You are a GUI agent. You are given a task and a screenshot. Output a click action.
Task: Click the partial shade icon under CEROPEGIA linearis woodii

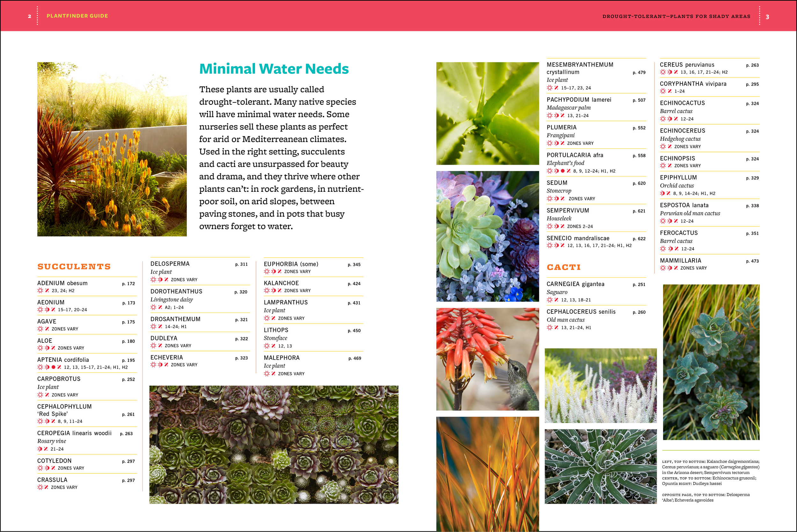coord(40,449)
